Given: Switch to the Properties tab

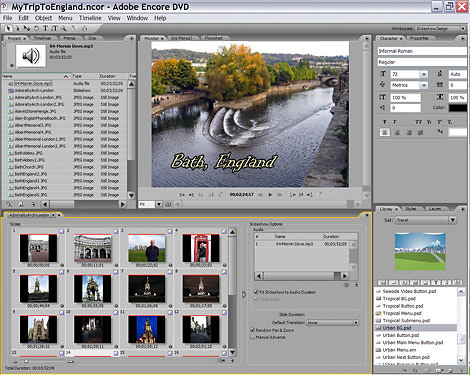Looking at the screenshot, I should (x=419, y=38).
